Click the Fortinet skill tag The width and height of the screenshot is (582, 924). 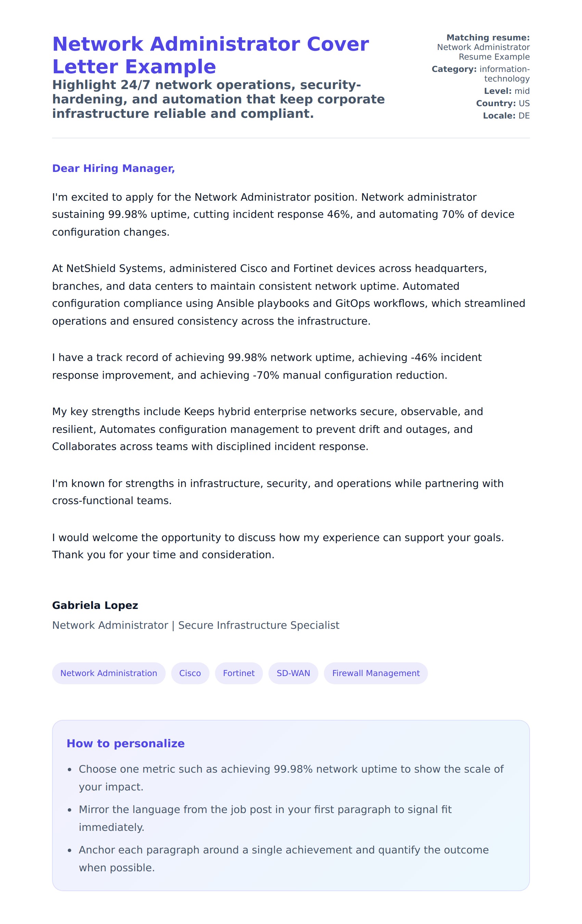pyautogui.click(x=239, y=673)
